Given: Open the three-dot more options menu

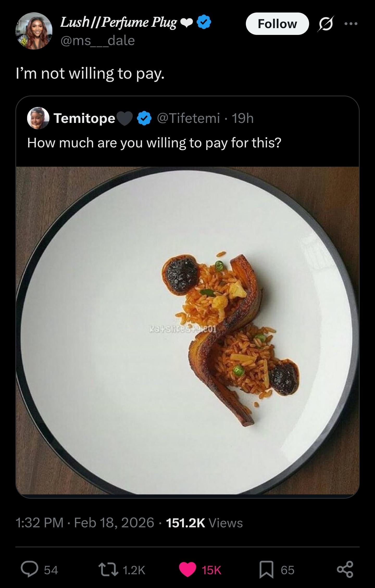Looking at the screenshot, I should pos(351,24).
